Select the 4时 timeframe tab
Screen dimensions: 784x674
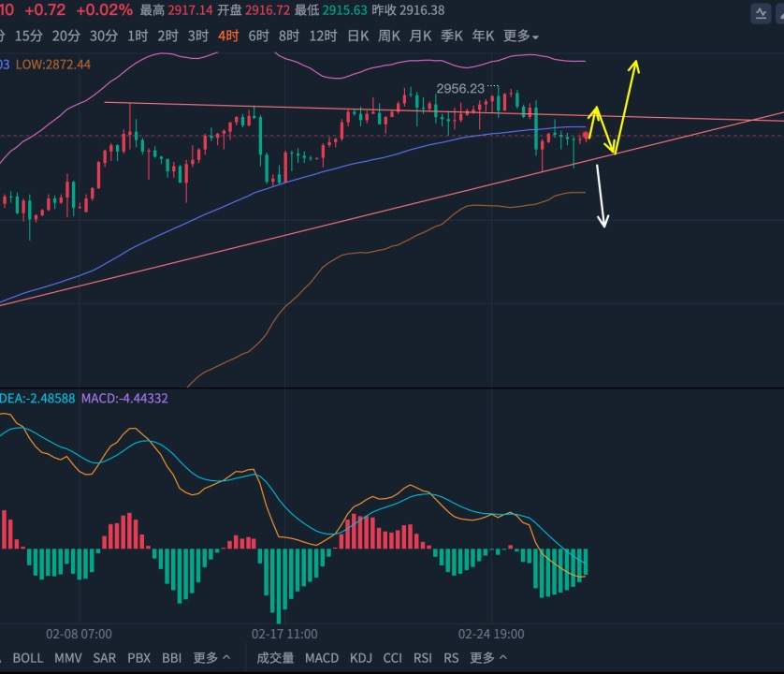coord(228,36)
